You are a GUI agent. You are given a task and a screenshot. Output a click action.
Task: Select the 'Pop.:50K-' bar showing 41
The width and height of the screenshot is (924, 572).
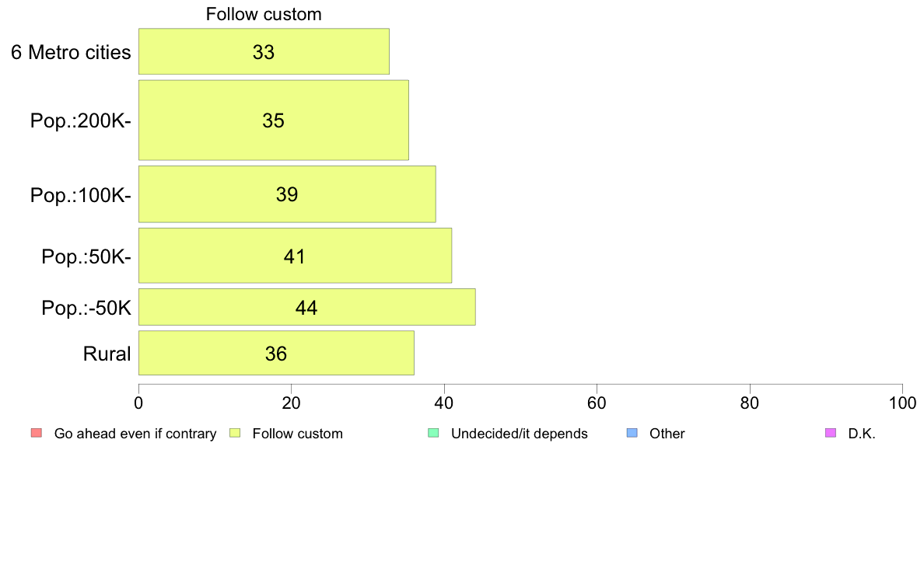point(296,256)
